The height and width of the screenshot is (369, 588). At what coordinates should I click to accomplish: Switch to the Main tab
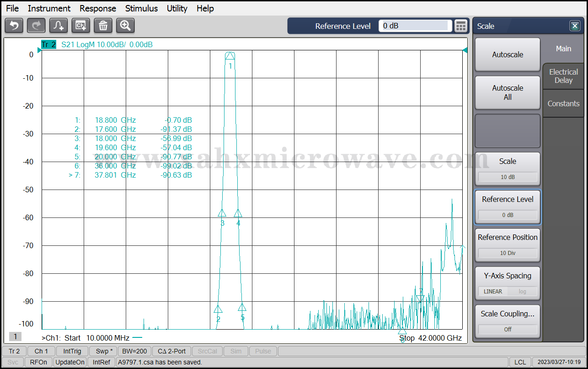[563, 49]
